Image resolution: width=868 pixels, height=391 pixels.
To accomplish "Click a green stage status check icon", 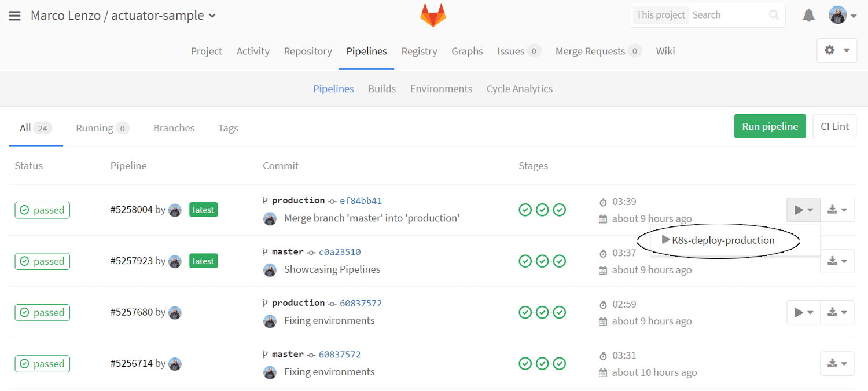I will (525, 210).
